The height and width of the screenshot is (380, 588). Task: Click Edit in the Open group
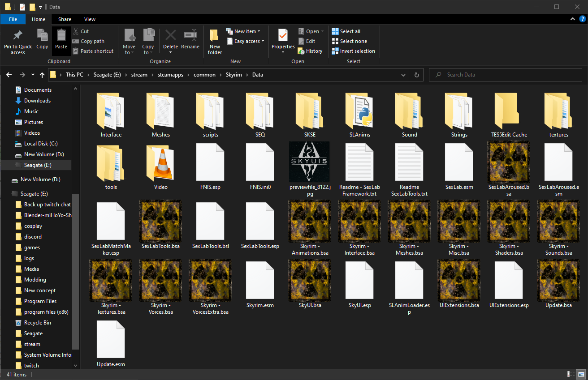pyautogui.click(x=307, y=41)
